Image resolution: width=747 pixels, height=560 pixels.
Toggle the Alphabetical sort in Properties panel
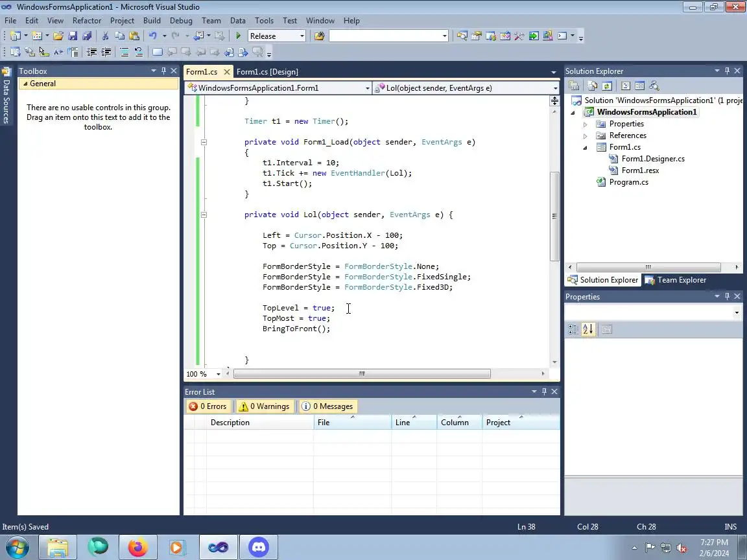pyautogui.click(x=588, y=329)
